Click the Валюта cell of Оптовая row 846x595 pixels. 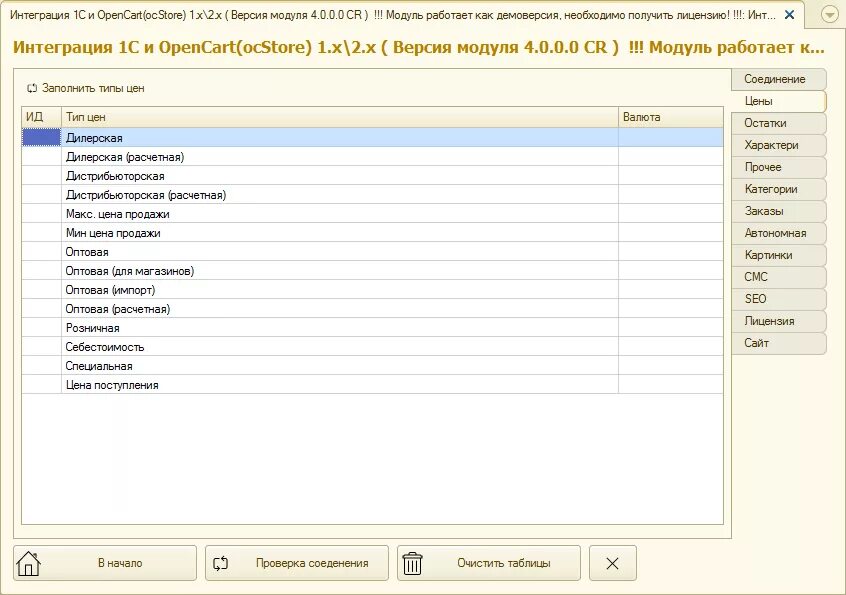click(671, 252)
